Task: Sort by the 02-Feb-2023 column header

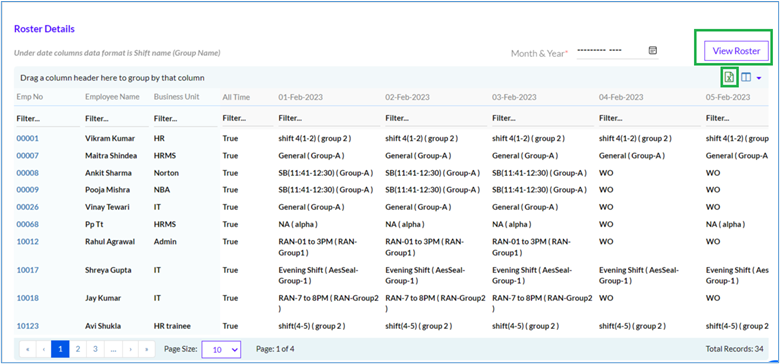Action: 407,97
